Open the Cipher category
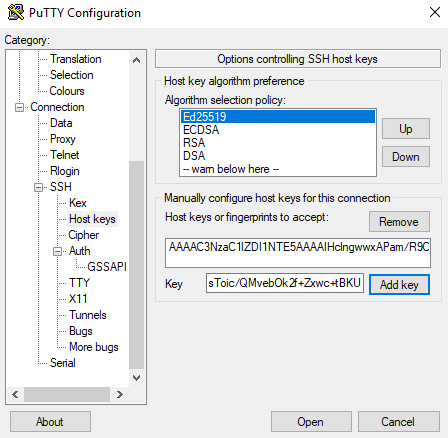 [84, 235]
